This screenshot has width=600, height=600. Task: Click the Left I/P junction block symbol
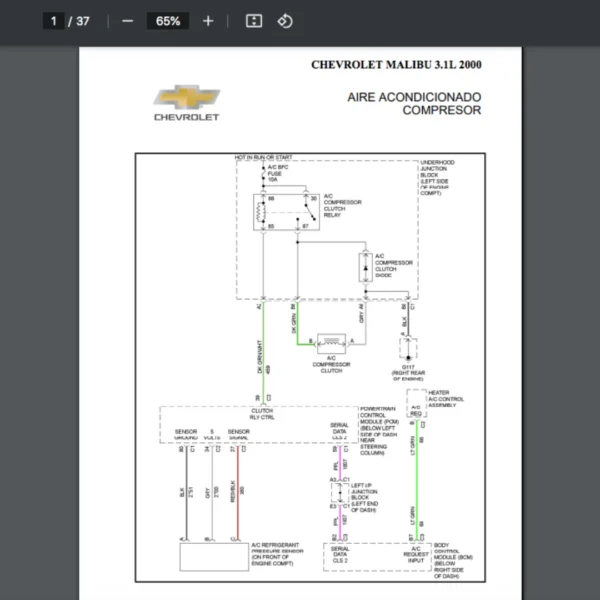coord(340,493)
